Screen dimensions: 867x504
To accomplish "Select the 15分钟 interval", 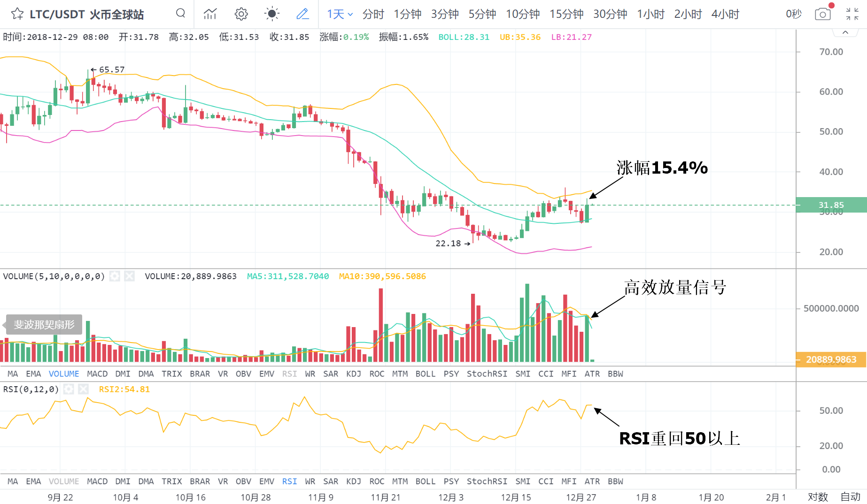I will (566, 14).
